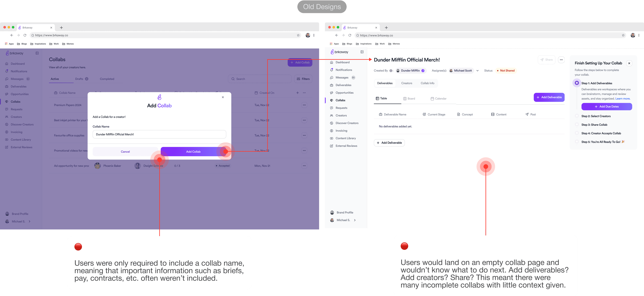Expand Step 2: Select Creators

[x=596, y=116]
